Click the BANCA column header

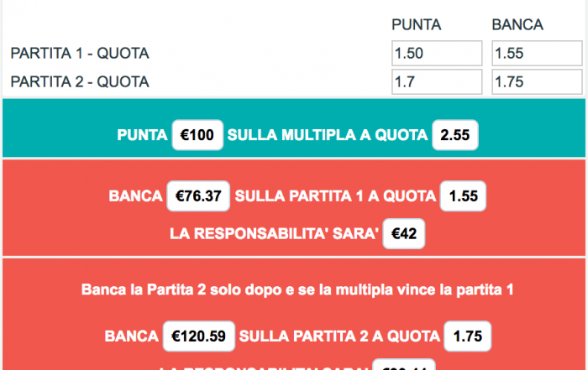(517, 25)
